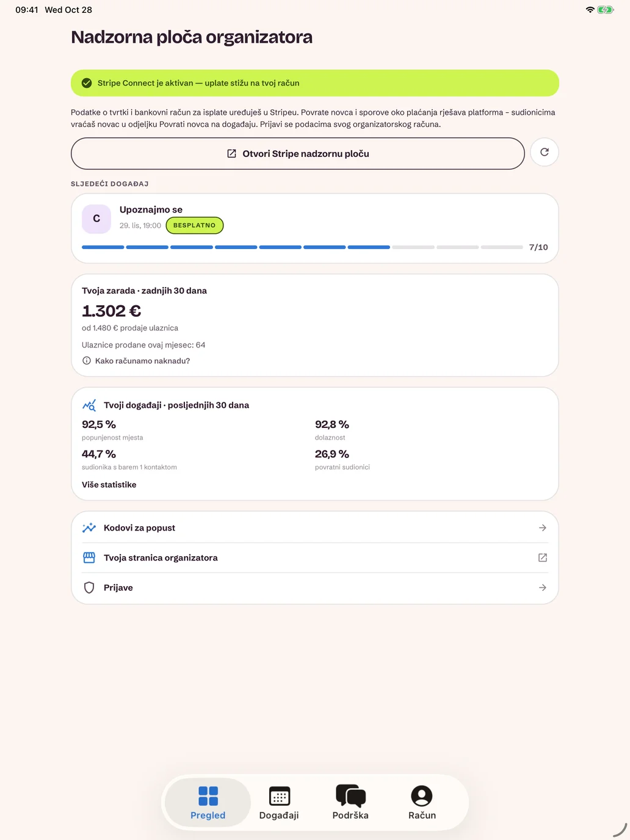Image resolution: width=630 pixels, height=840 pixels.
Task: Click the analytics chart icon in Tvoji događaji
Action: point(89,405)
